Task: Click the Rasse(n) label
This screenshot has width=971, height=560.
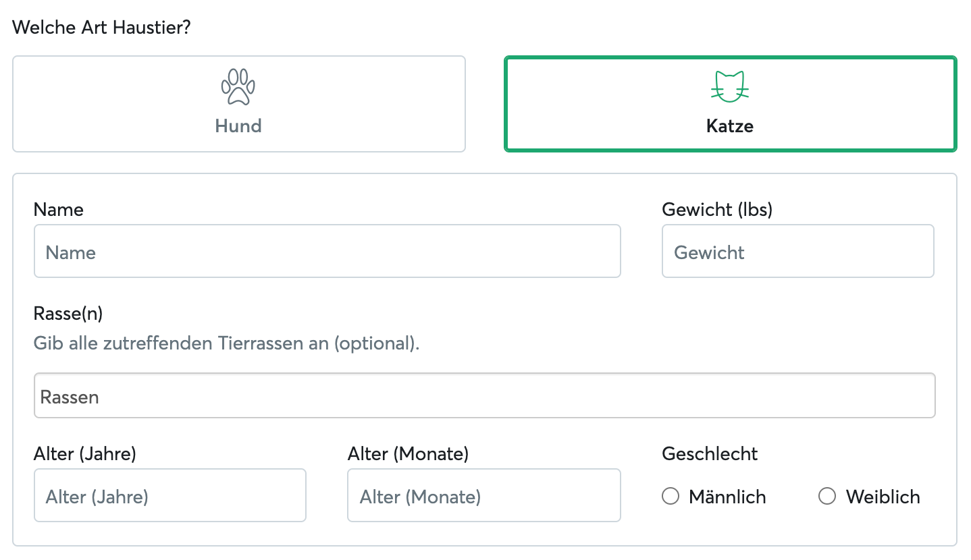Action: [x=68, y=314]
